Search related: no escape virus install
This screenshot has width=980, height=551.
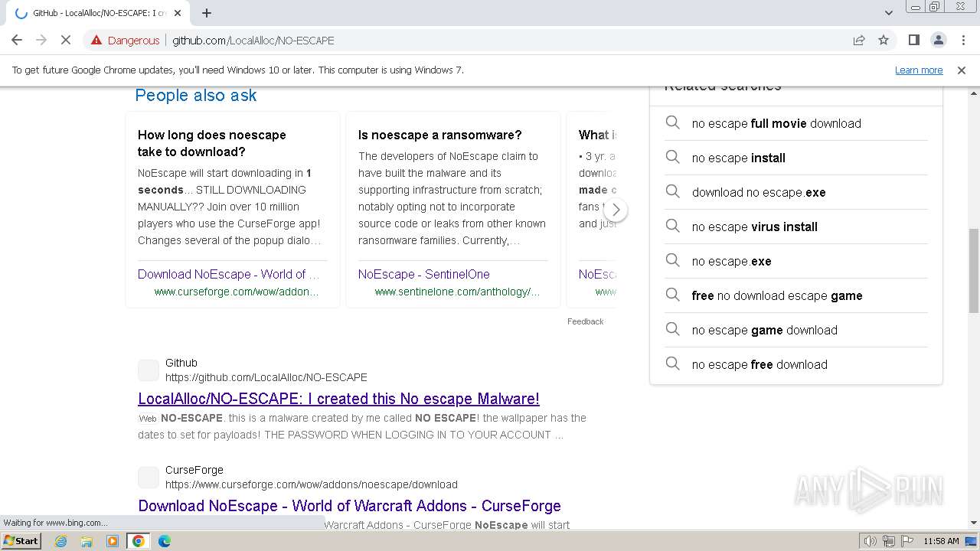click(755, 227)
